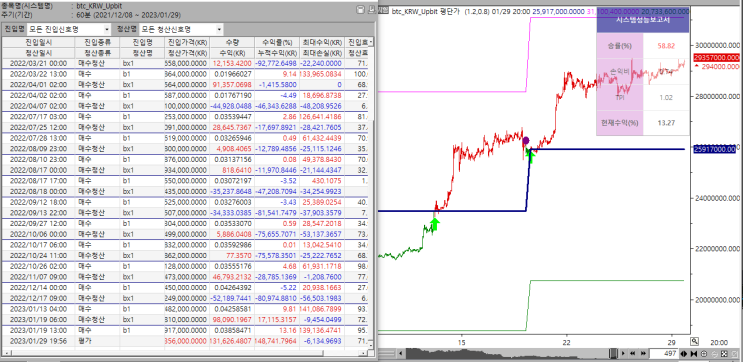Click the bar count field showing 497

click(x=663, y=353)
